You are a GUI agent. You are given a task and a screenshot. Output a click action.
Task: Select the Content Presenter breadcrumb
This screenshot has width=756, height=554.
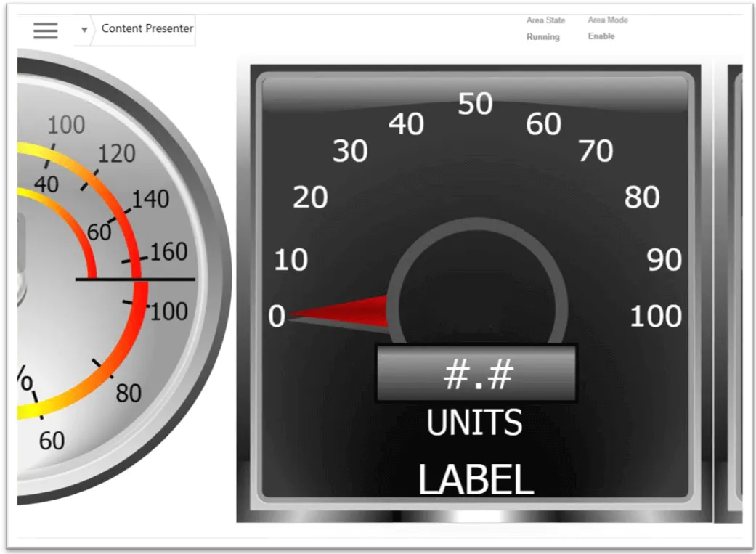tap(147, 29)
